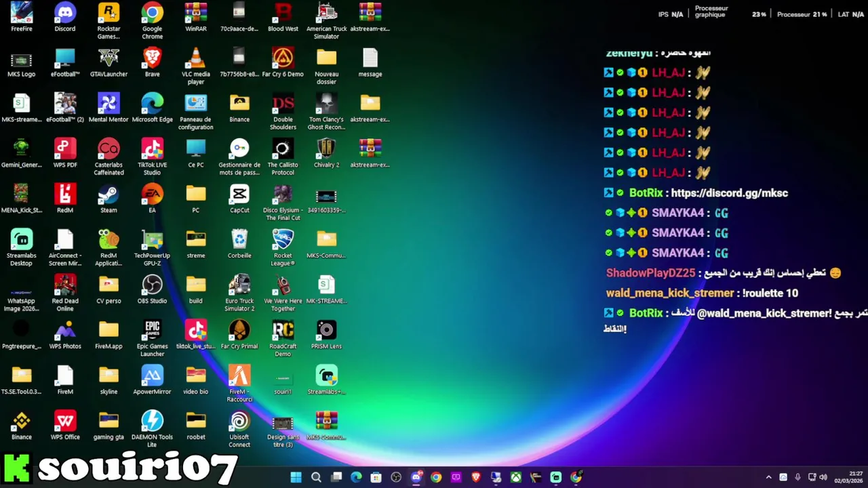Select the RoadCraft Demo icon
Screen dimensions: 868x488
[x=283, y=338]
